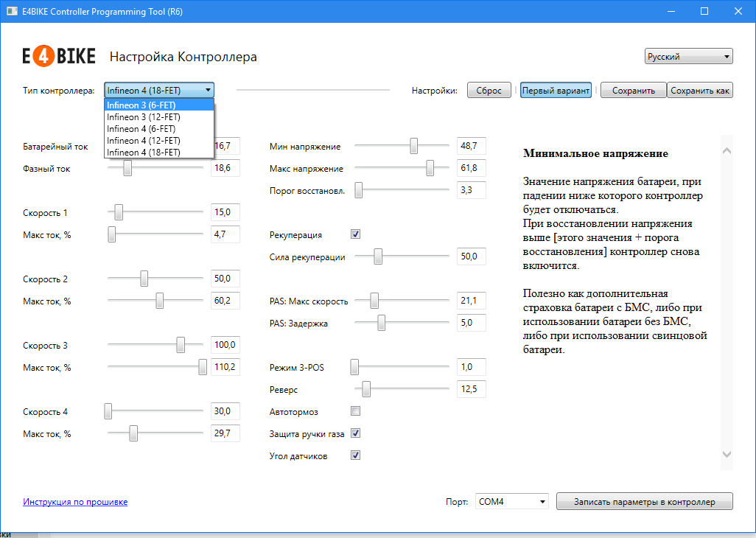Click the Фазный ток slider thumb
Image resolution: width=756 pixels, height=538 pixels.
(x=127, y=168)
